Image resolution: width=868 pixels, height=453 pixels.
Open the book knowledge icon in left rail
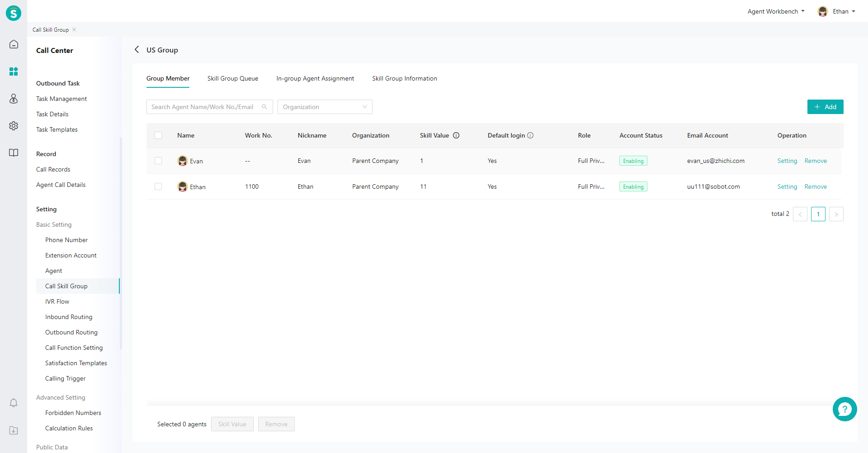point(14,153)
